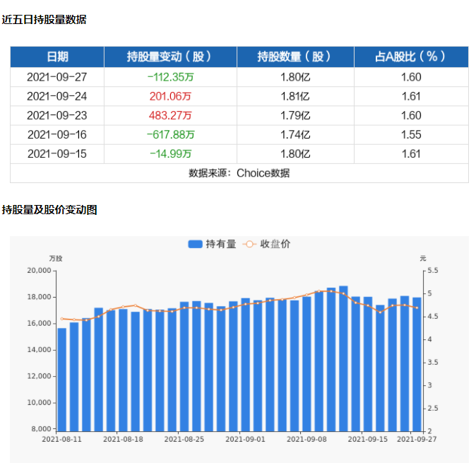Select date cell 2021-09-27 in the table
This screenshot has height=463, width=476.
click(x=57, y=77)
